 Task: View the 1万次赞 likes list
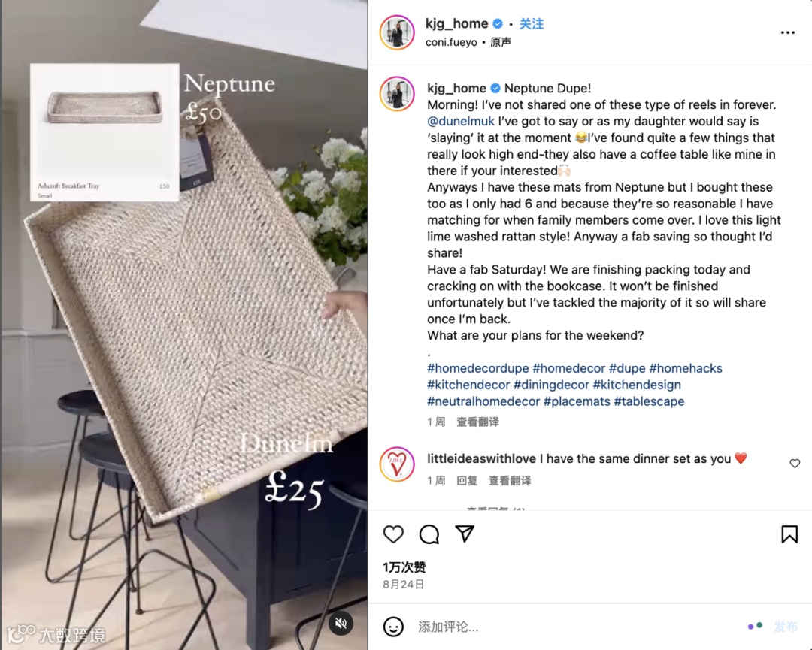[x=404, y=567]
